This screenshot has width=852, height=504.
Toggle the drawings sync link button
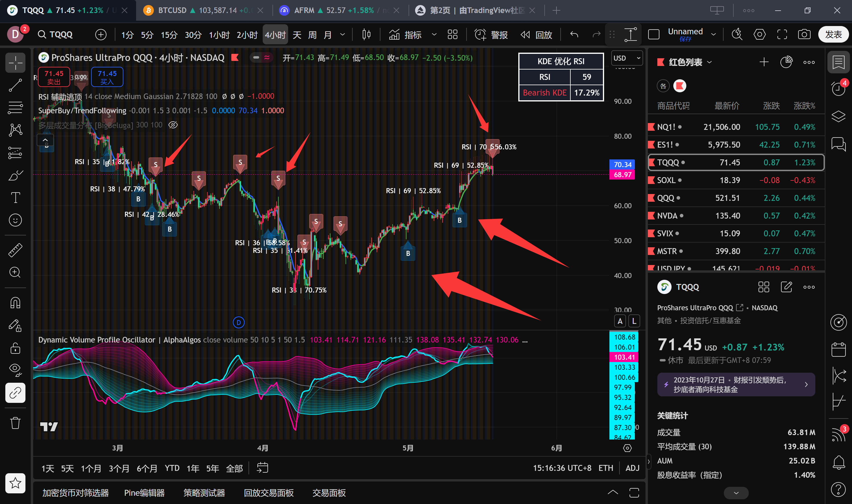pyautogui.click(x=15, y=393)
